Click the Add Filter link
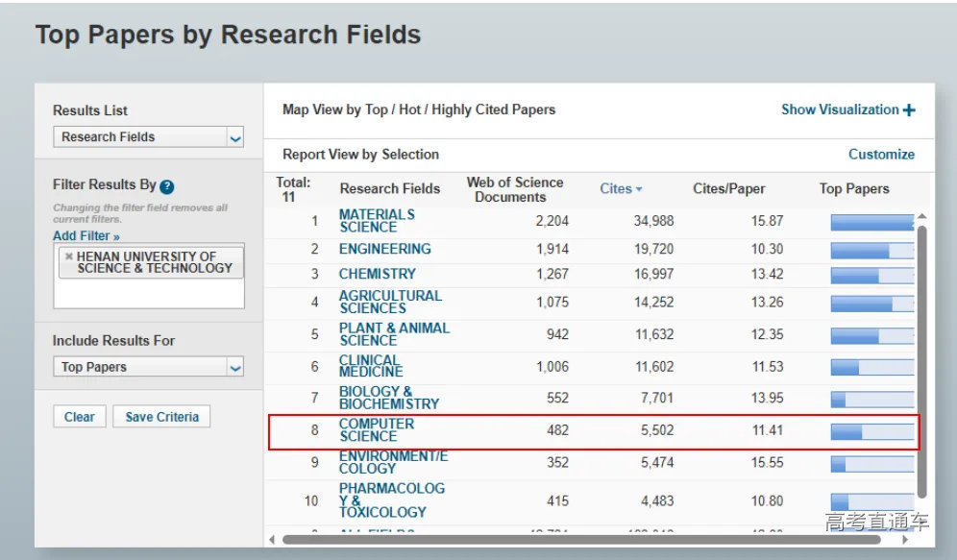 tap(86, 235)
